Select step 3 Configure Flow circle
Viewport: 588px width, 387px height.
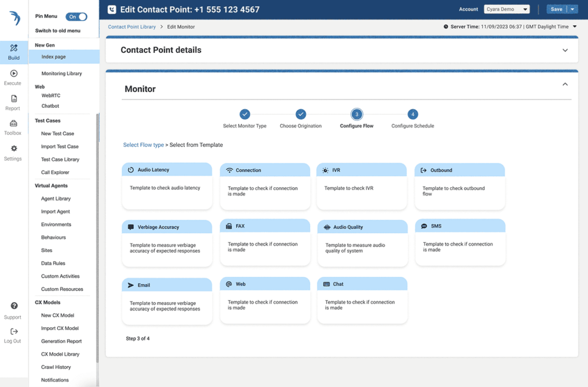tap(357, 114)
